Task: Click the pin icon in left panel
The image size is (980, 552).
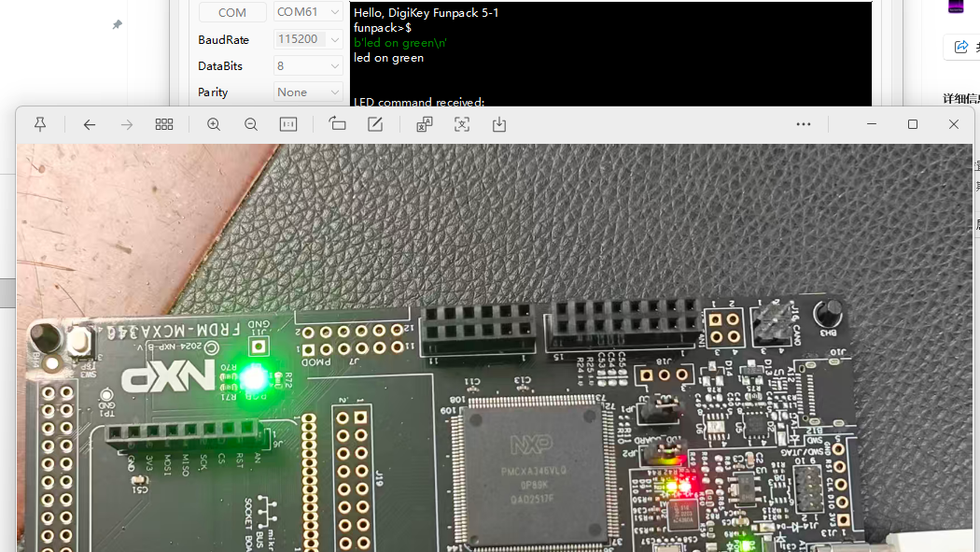Action: click(x=117, y=25)
